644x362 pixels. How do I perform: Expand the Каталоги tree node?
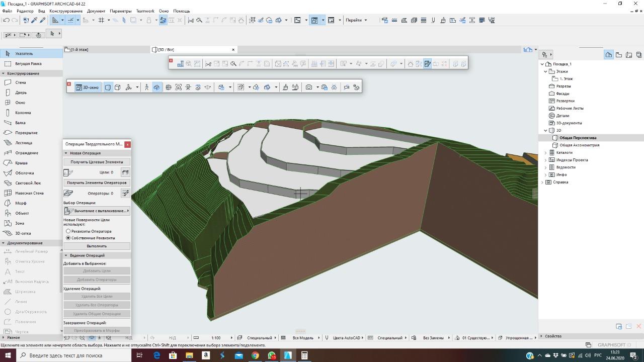coord(546,152)
